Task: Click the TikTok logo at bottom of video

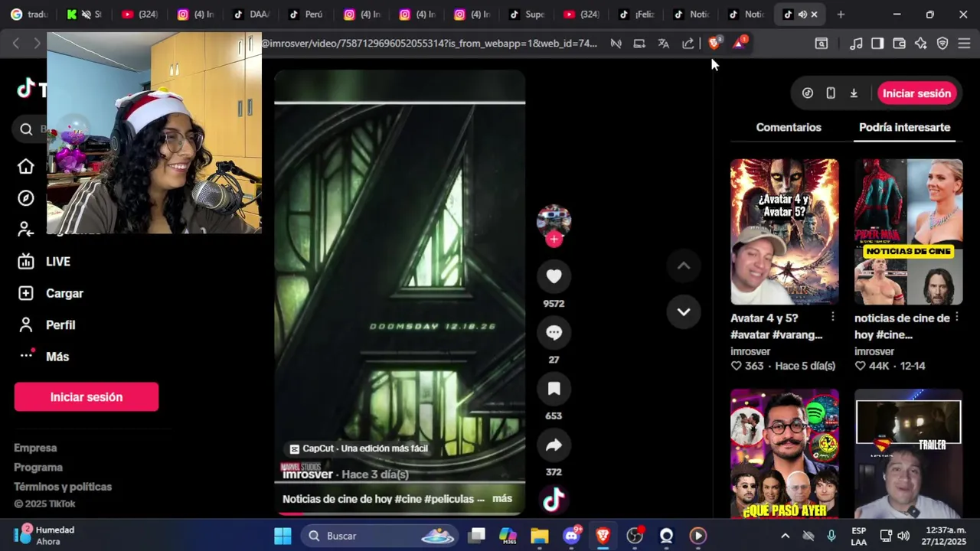Action: [554, 500]
